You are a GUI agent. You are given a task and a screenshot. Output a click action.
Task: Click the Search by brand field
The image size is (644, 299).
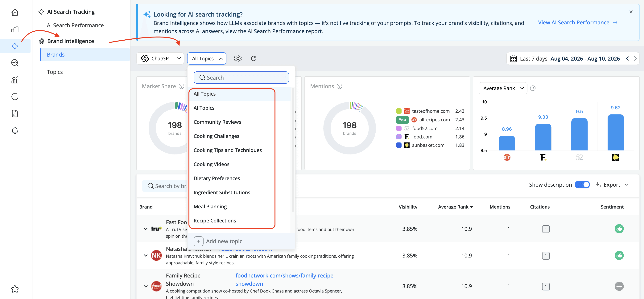[165, 186]
